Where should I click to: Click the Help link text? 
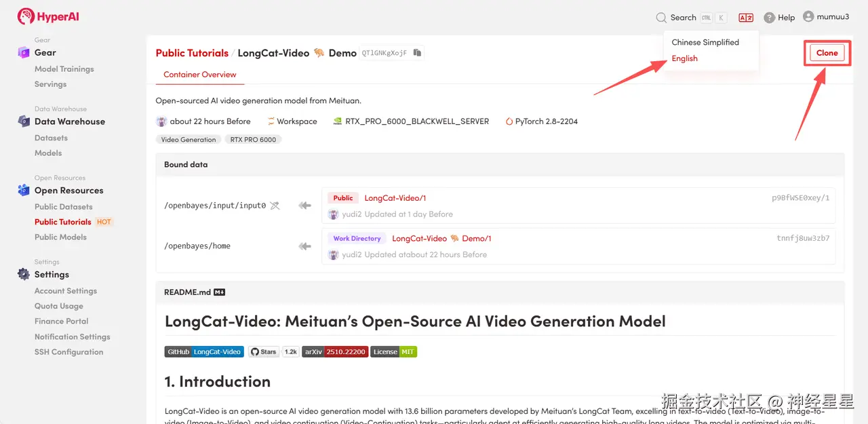click(x=786, y=18)
